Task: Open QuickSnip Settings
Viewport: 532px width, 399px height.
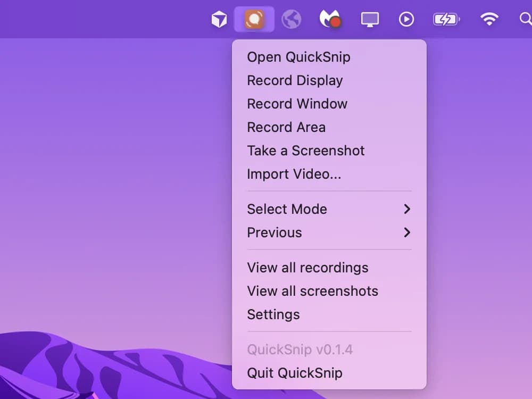Action: [x=273, y=314]
